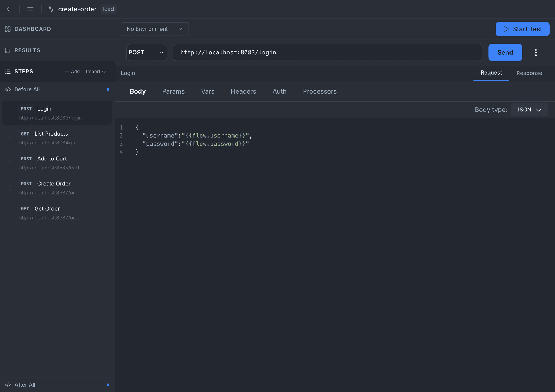This screenshot has width=555, height=392.
Task: Click the Create Order drag handle
Action: coord(10,188)
